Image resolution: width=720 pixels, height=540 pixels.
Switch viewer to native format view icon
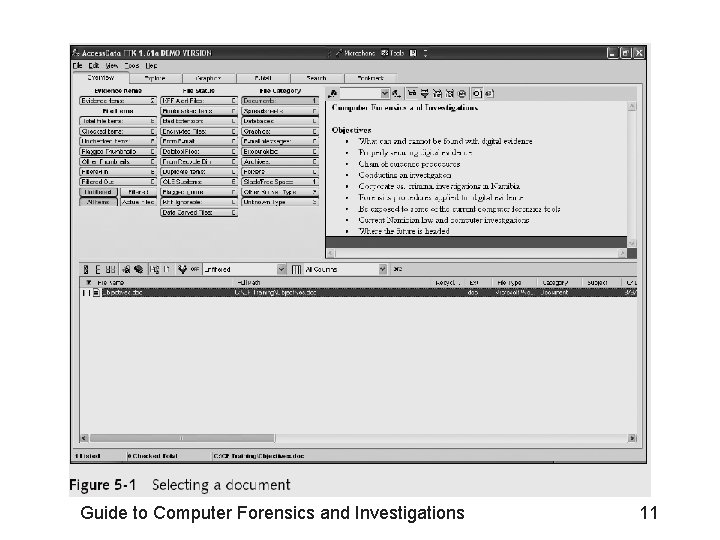(x=411, y=94)
